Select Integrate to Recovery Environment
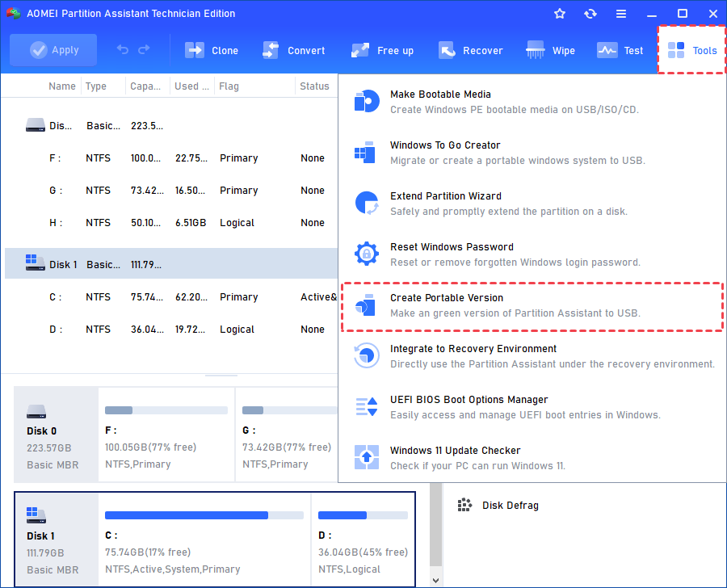 [532, 356]
